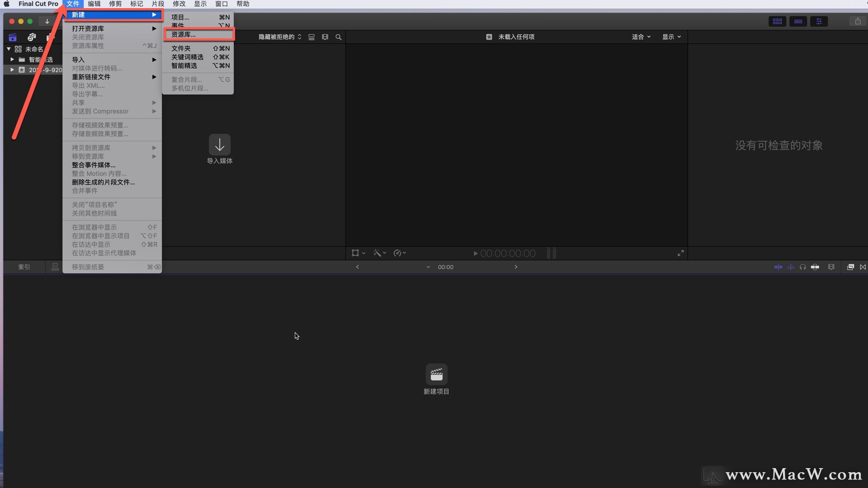The width and height of the screenshot is (868, 488).
Task: Toggle timeline snapping button
Action: pyautogui.click(x=815, y=267)
